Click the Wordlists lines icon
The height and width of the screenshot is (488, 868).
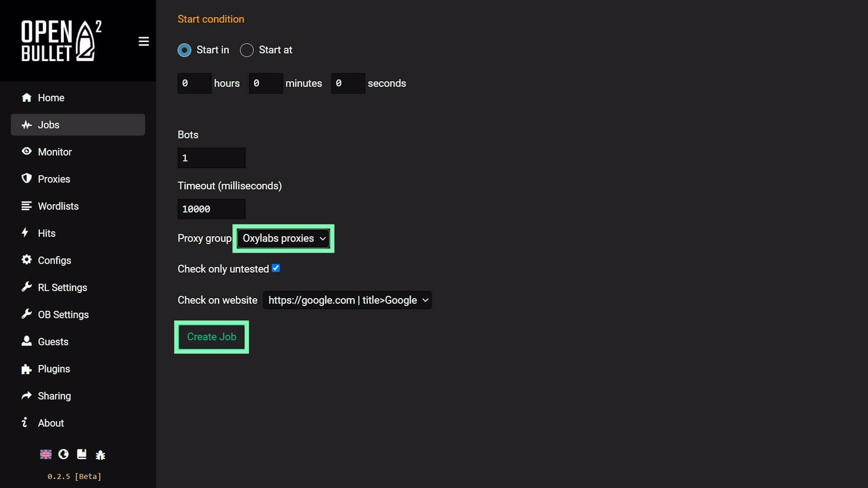point(27,205)
